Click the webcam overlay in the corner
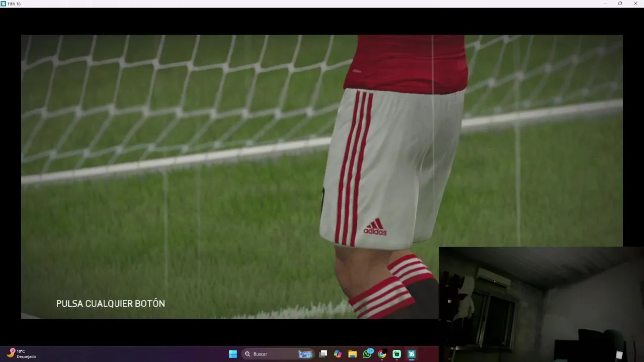This screenshot has width=644, height=362. (541, 304)
